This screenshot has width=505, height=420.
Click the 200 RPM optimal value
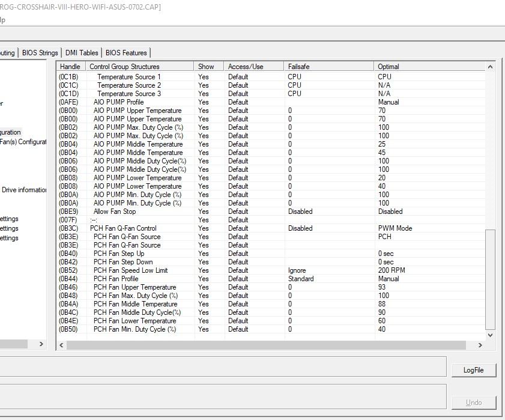click(x=392, y=270)
